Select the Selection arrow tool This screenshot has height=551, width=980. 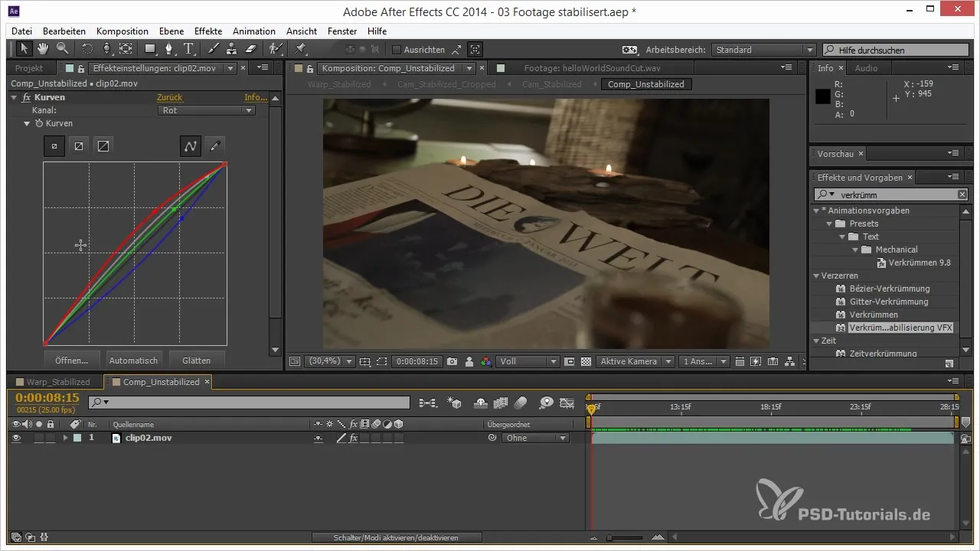pyautogui.click(x=24, y=49)
